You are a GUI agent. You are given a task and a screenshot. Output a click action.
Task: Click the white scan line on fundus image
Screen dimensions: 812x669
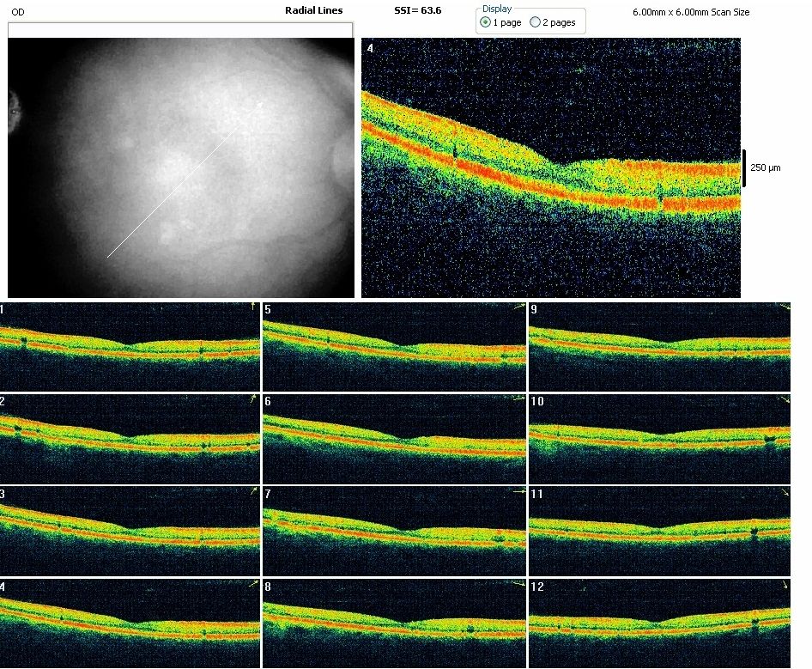[x=185, y=179]
